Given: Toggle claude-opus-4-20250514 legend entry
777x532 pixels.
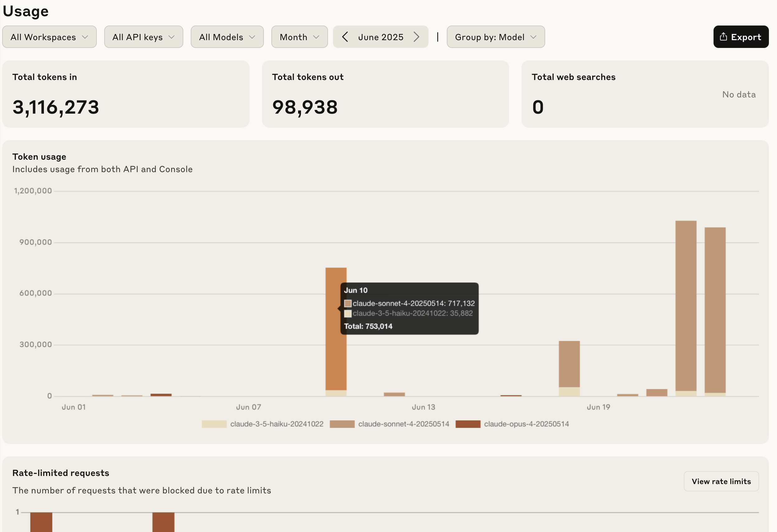Looking at the screenshot, I should click(x=526, y=424).
